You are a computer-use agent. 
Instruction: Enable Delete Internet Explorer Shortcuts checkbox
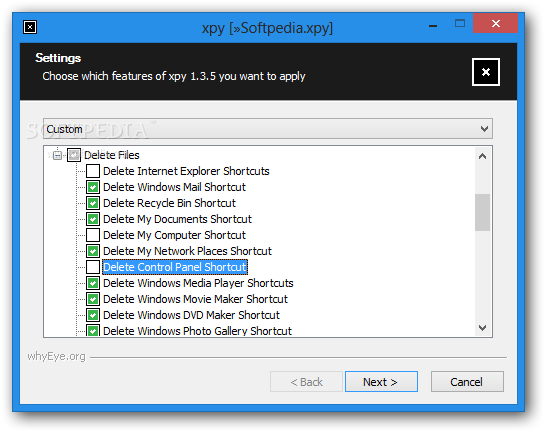93,171
